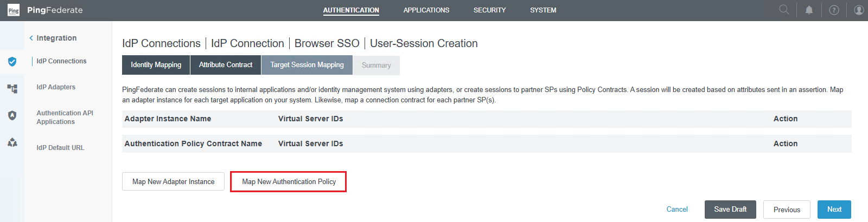868x222 pixels.
Task: Open the user account profile icon
Action: [x=859, y=10]
